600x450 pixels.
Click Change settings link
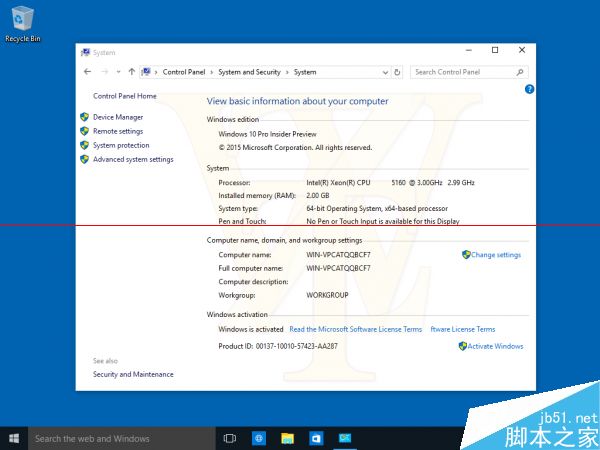pyautogui.click(x=496, y=255)
